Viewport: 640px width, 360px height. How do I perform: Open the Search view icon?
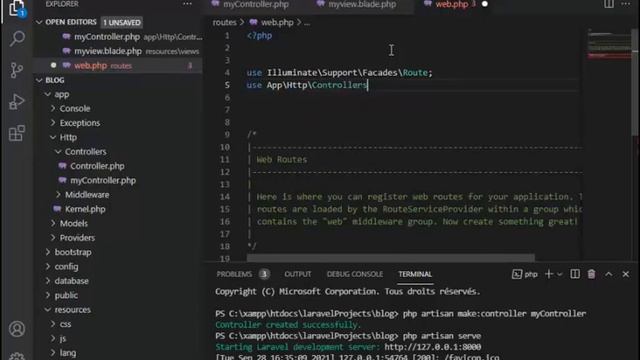(17, 39)
